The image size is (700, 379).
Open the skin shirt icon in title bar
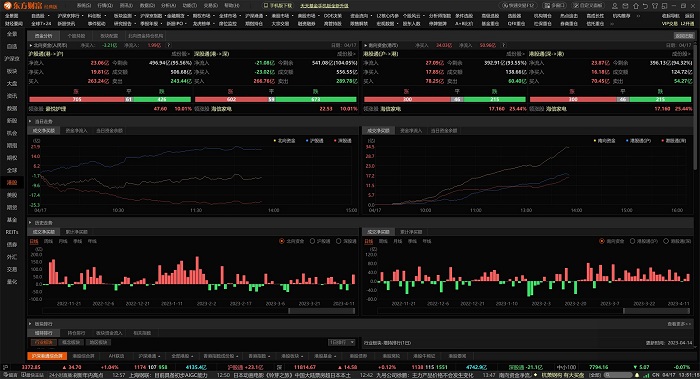[655, 6]
